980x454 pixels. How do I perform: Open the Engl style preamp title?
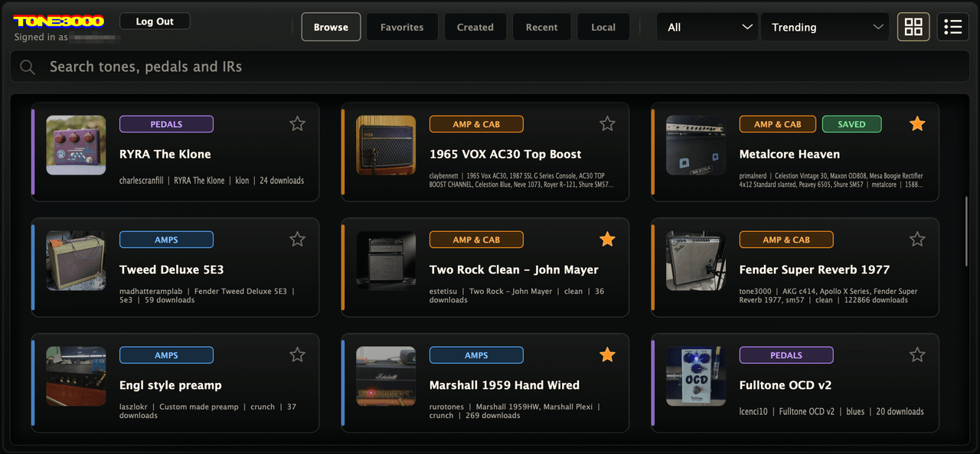click(171, 385)
